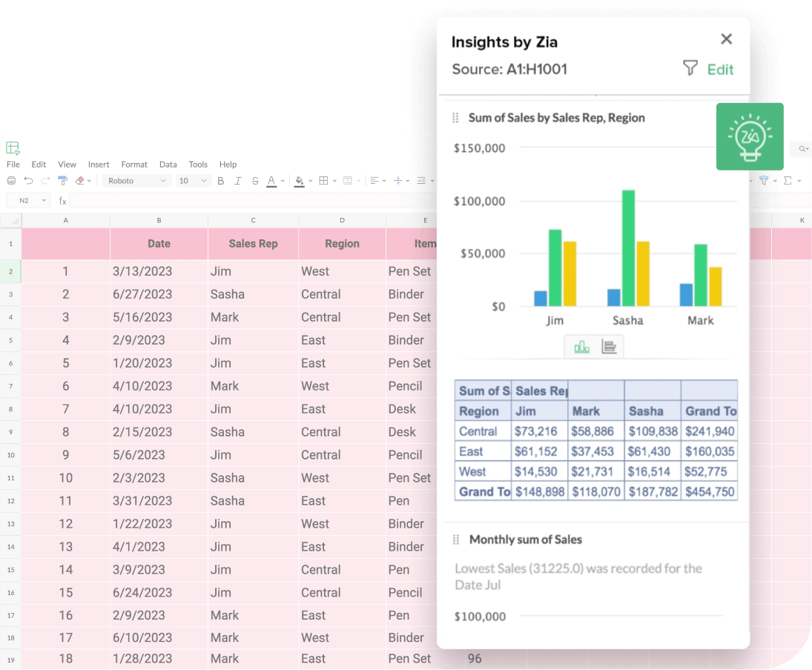812x670 pixels.
Task: Click the East row label in pivot
Action: 483,451
